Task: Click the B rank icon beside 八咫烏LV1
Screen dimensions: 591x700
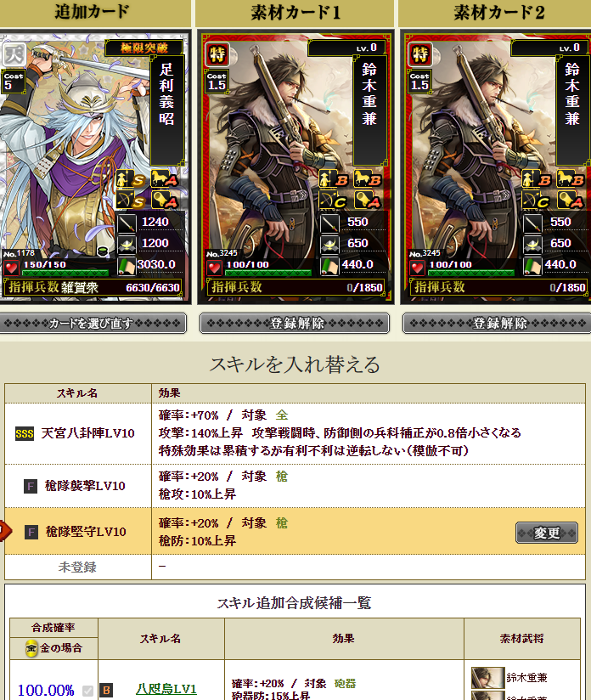Action: [x=106, y=690]
